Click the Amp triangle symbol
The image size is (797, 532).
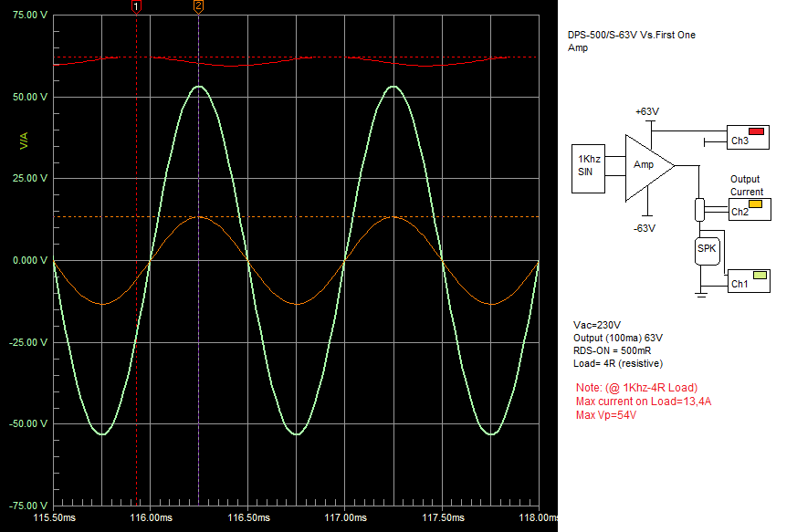649,167
